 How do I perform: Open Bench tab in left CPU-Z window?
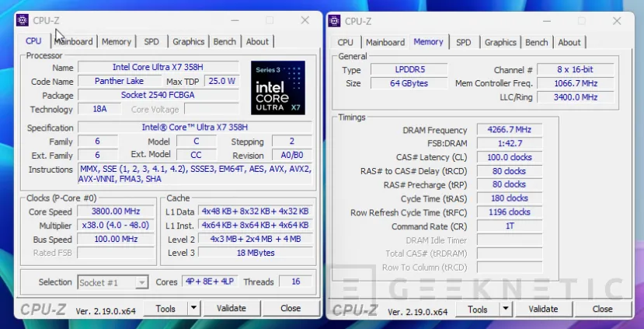pyautogui.click(x=225, y=41)
